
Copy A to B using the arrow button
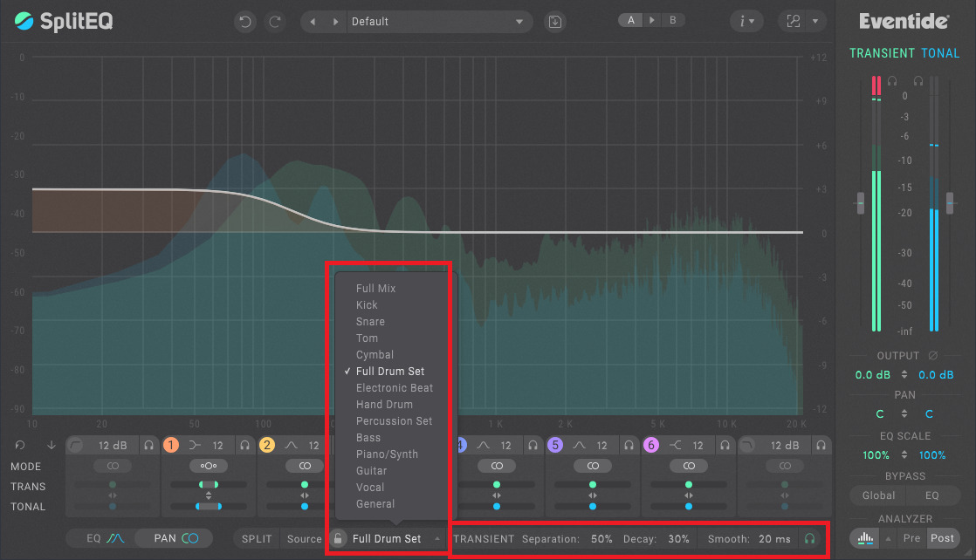point(652,20)
